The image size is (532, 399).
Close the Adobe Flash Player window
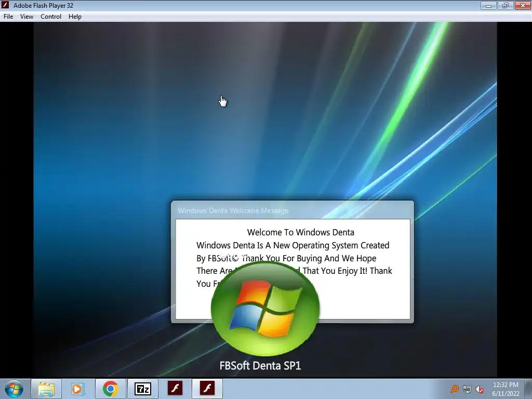tap(523, 5)
